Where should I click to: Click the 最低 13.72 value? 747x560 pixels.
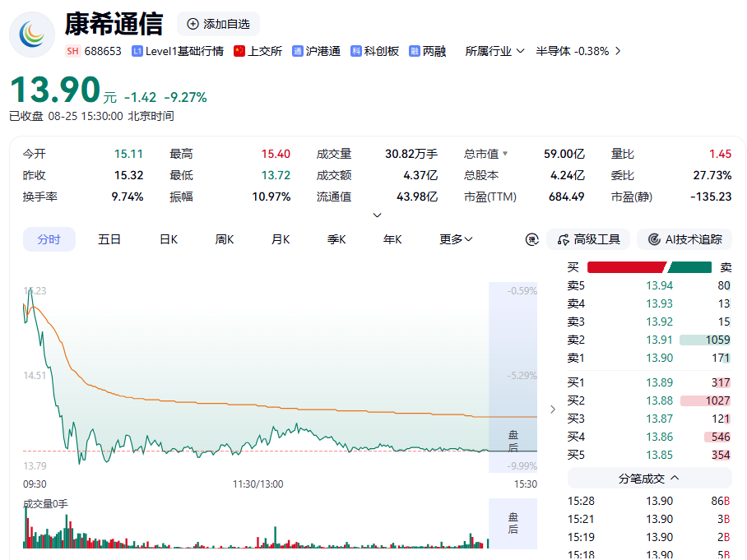click(x=276, y=175)
